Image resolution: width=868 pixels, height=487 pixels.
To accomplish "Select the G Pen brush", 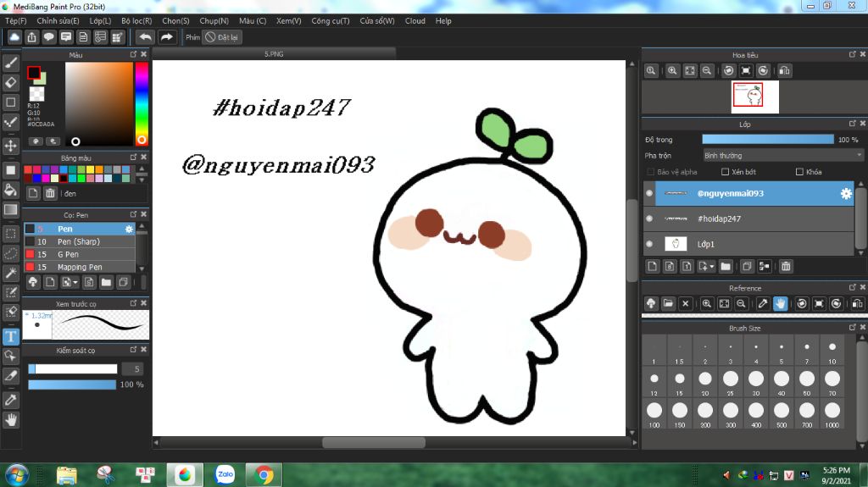I will pyautogui.click(x=80, y=254).
